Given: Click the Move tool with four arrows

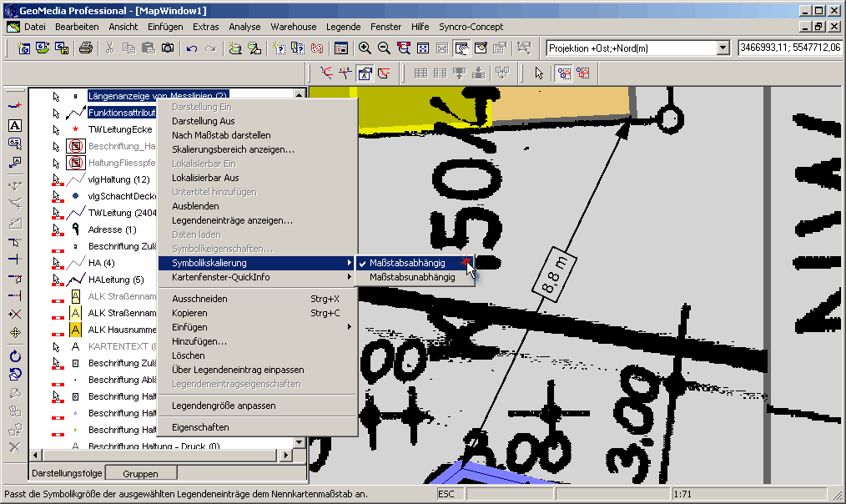Looking at the screenshot, I should 14,332.
